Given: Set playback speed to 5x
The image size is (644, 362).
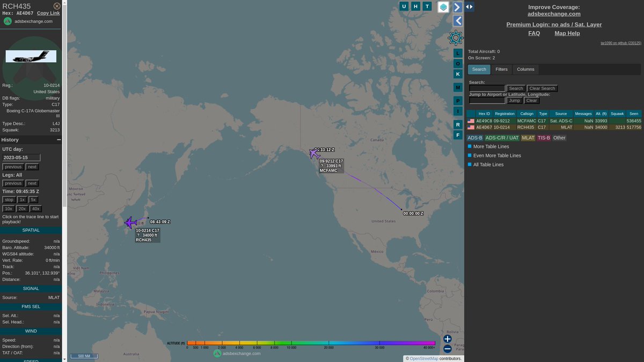Looking at the screenshot, I should [x=33, y=200].
